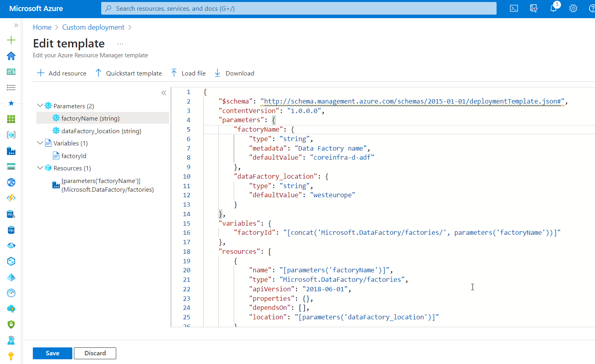Open portal Settings gear icon
This screenshot has width=595, height=364.
(573, 8)
